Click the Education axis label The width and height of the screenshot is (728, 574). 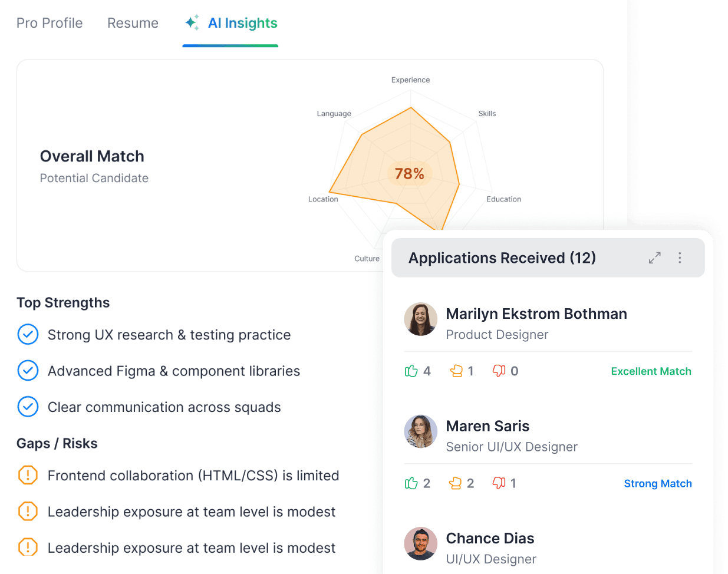503,199
